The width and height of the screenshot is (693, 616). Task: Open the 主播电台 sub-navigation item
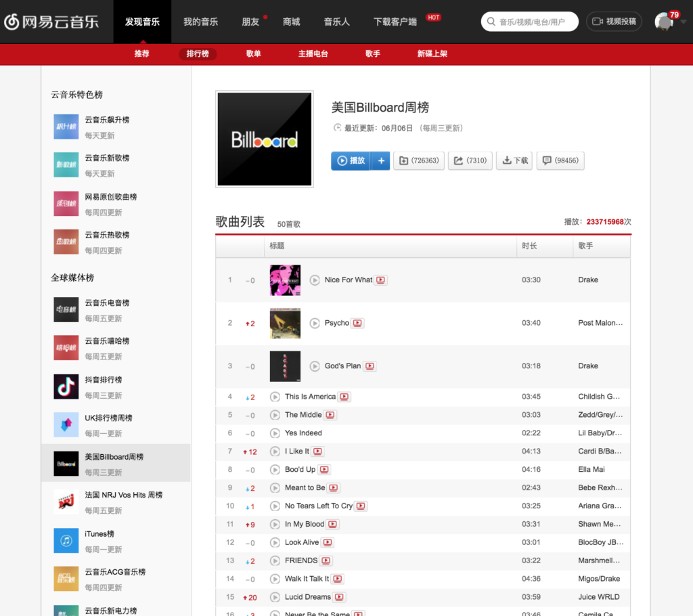313,54
